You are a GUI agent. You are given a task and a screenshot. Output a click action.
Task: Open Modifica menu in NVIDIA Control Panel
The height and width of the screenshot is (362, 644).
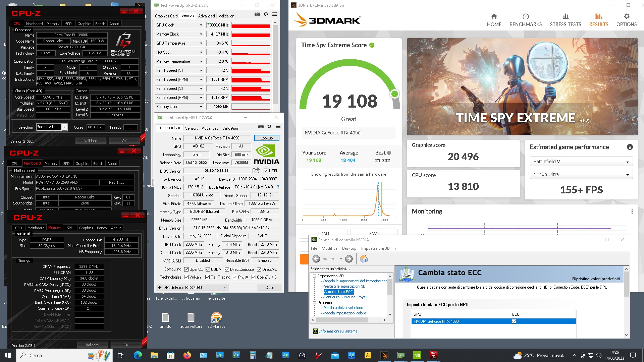(329, 248)
